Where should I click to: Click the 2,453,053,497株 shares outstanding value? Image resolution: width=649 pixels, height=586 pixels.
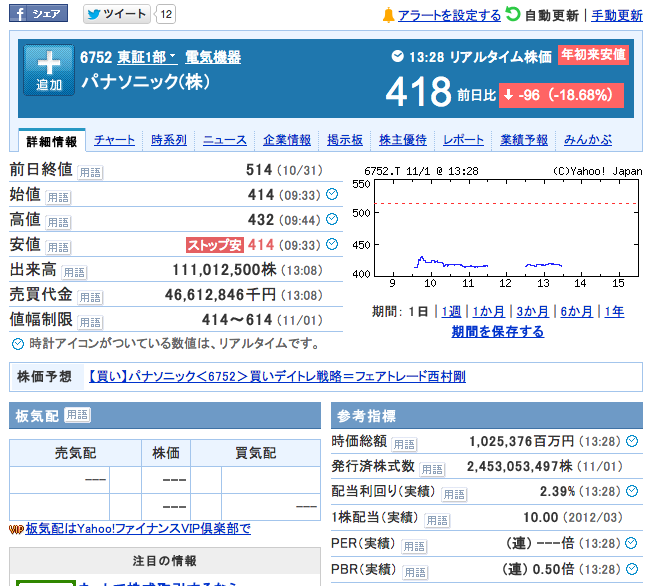(x=520, y=466)
